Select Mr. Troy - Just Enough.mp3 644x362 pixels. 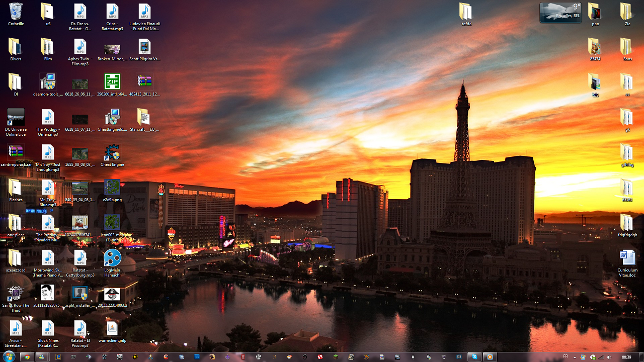(x=48, y=157)
